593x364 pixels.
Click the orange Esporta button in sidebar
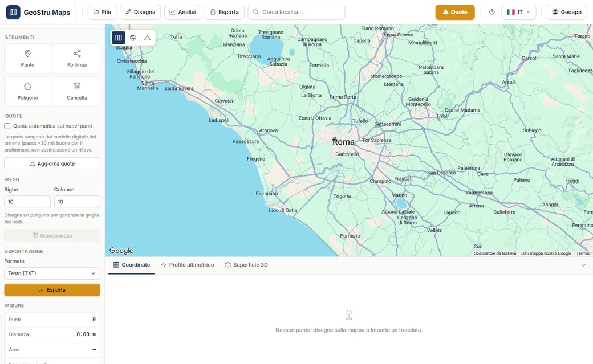point(52,290)
